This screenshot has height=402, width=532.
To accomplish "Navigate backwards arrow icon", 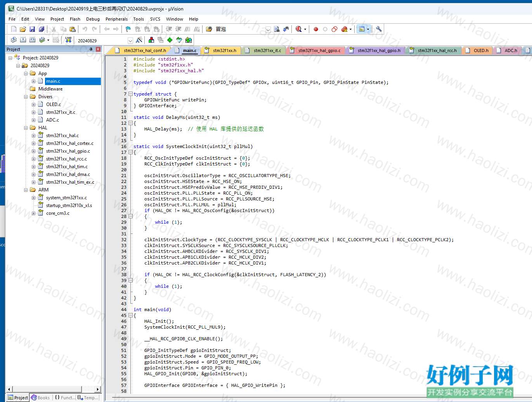I will 106,29.
